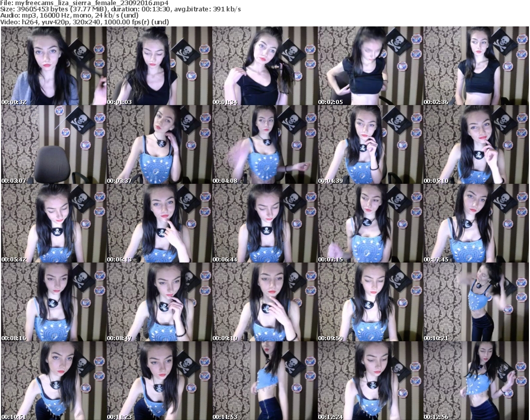
Task: Pick the frame stamped 00:07:45
Action: click(x=476, y=224)
